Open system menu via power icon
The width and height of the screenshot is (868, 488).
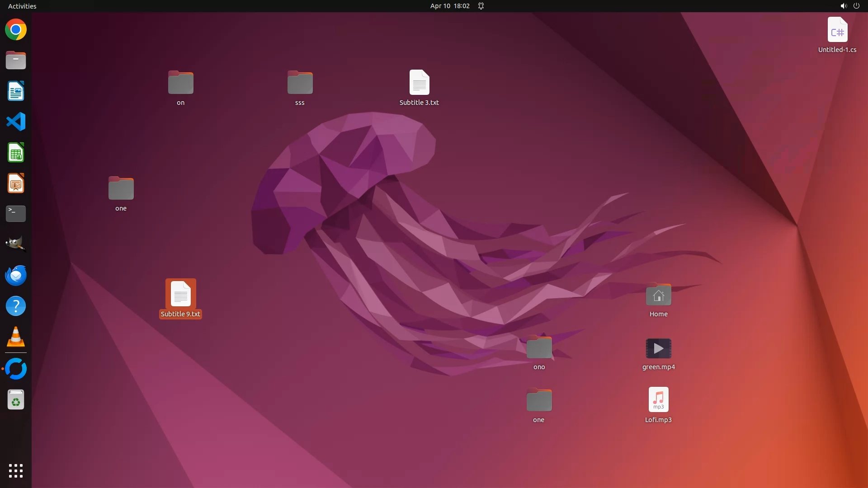tap(856, 6)
